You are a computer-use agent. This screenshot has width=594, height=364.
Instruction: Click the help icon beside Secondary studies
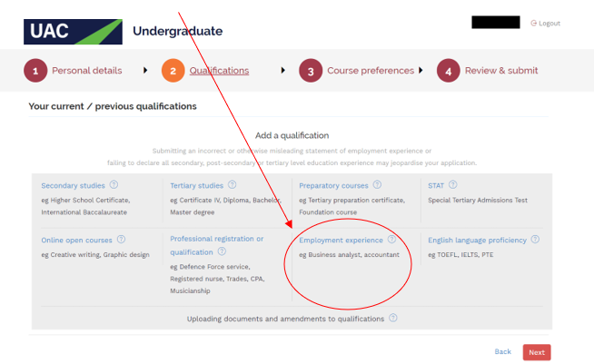click(114, 185)
